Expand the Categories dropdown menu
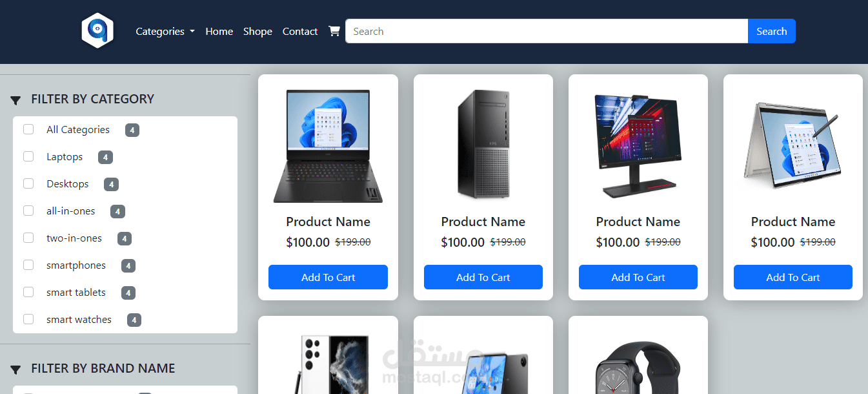 point(165,31)
